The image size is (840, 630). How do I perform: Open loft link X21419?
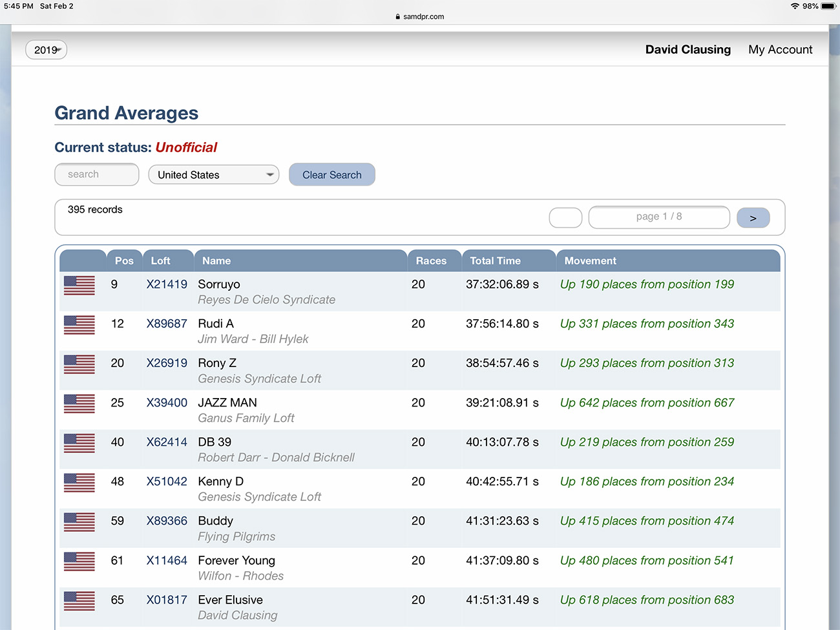coord(167,284)
